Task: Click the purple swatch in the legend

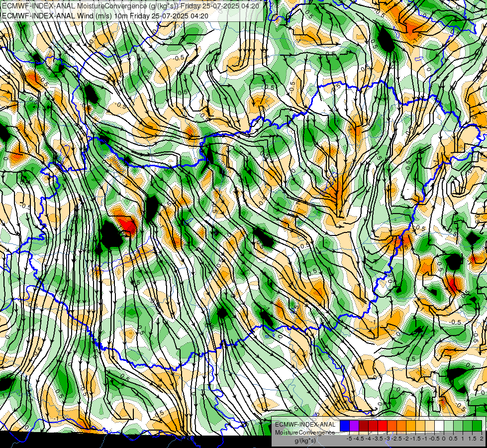Action: [354, 426]
